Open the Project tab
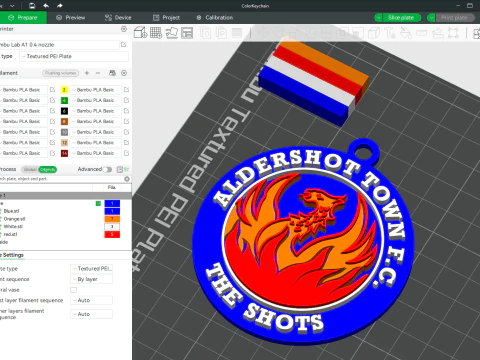 coord(166,18)
